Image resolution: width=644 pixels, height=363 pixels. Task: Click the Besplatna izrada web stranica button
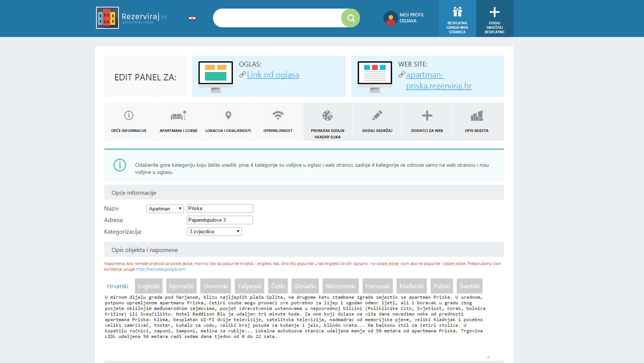click(x=457, y=19)
